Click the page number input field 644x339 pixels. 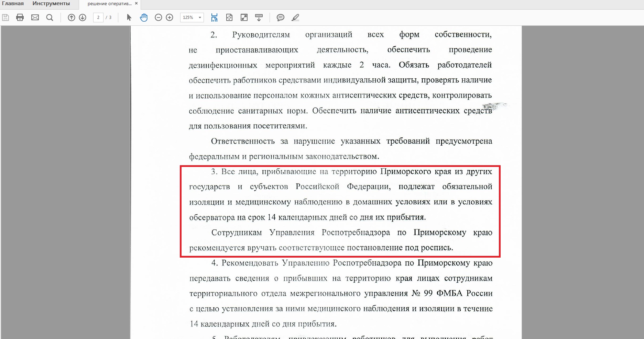[x=98, y=18]
